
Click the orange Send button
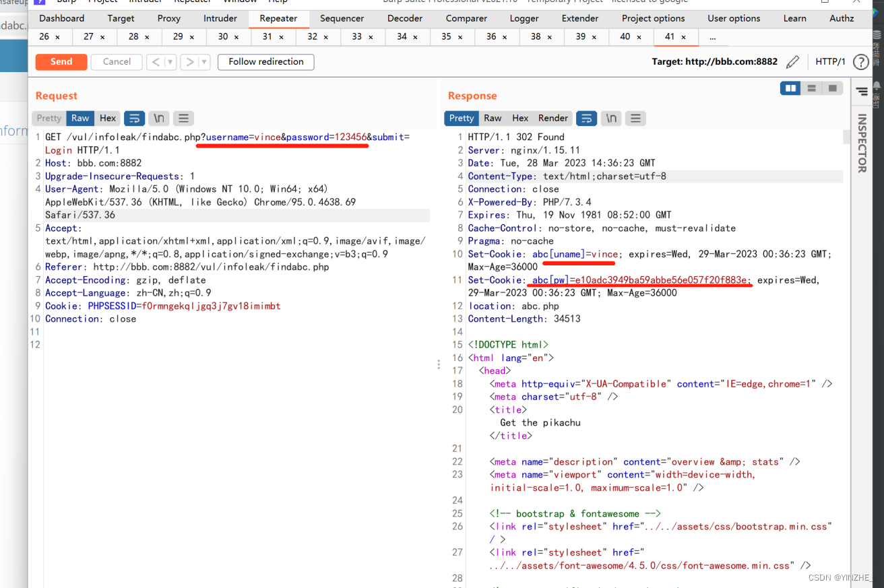[61, 62]
